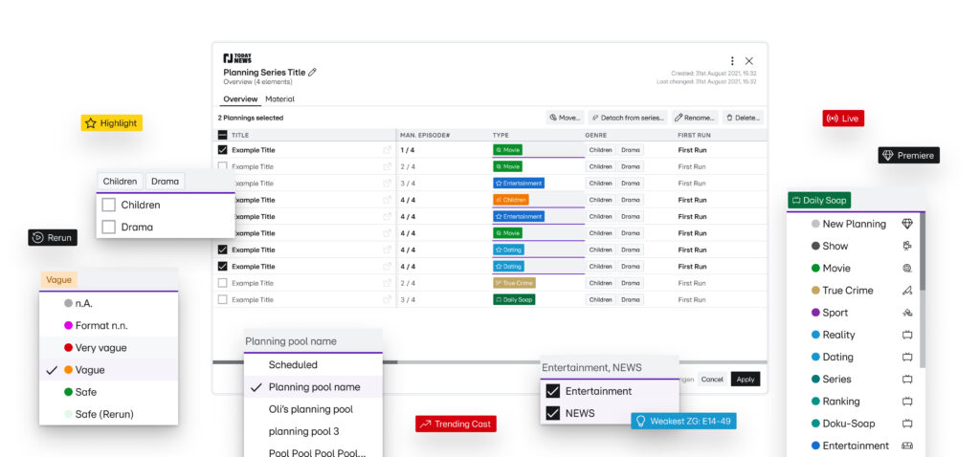The height and width of the screenshot is (457, 980).
Task: Toggle the select-all checkbox in Title header
Action: coord(223,135)
